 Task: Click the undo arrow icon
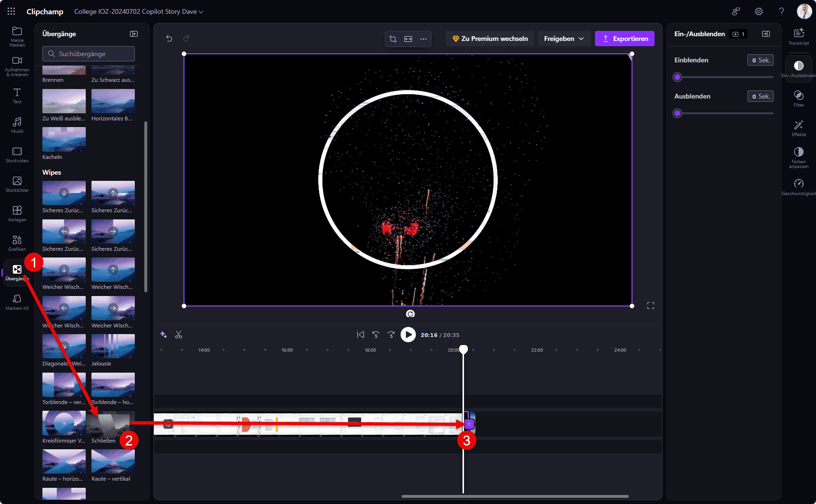(x=169, y=39)
